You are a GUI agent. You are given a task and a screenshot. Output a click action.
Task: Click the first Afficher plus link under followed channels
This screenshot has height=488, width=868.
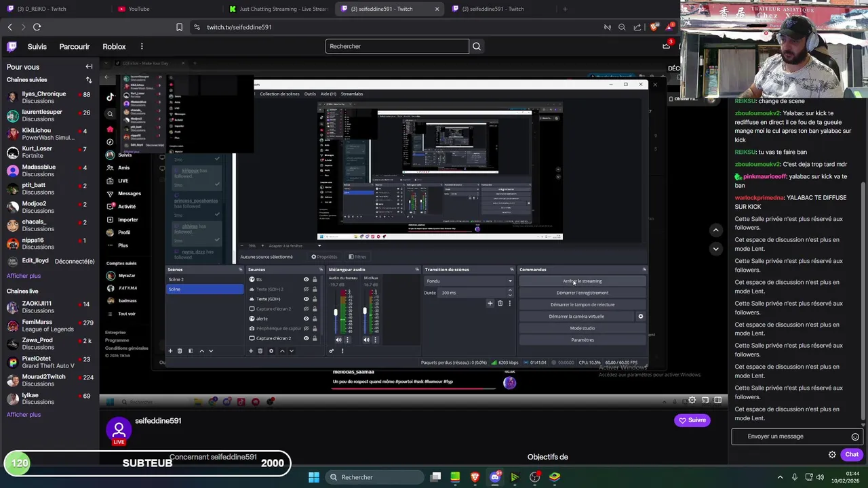[x=24, y=276]
